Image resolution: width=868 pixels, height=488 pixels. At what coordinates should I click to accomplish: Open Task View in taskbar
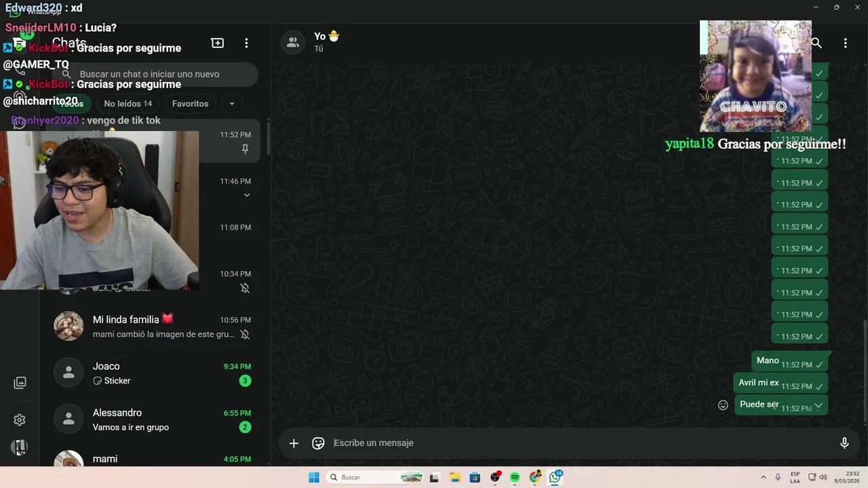click(x=435, y=477)
